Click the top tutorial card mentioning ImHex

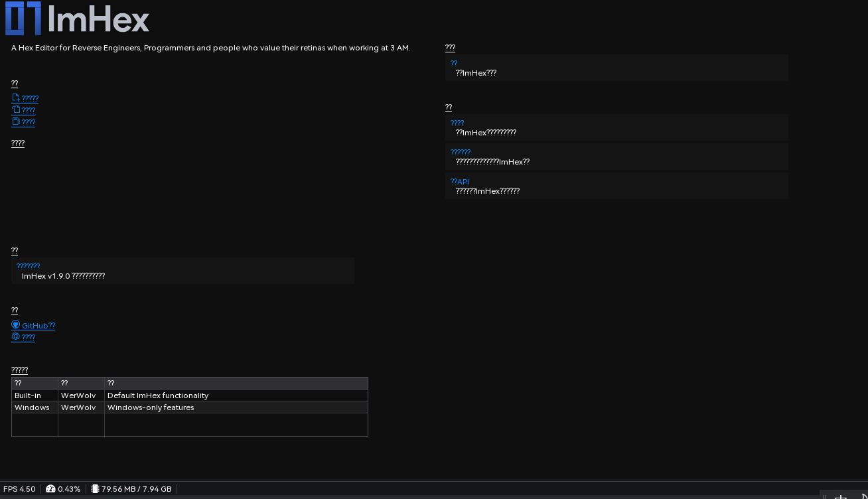click(x=616, y=127)
